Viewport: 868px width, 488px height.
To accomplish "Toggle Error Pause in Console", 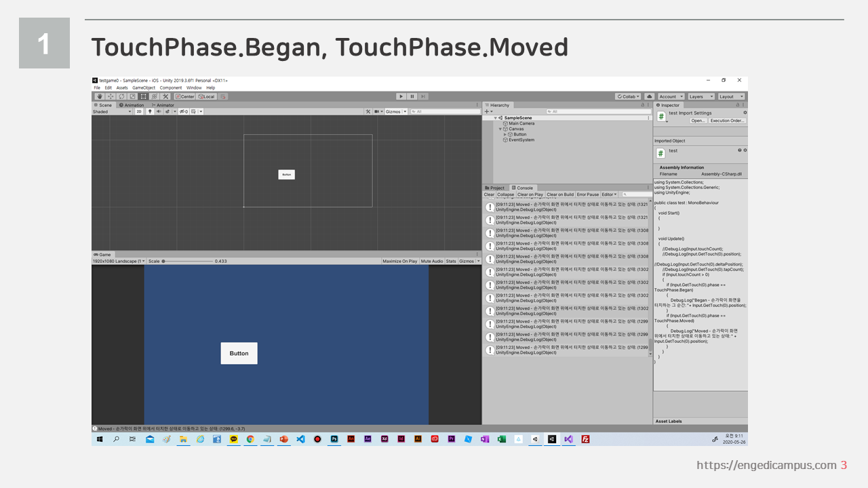I will (588, 195).
